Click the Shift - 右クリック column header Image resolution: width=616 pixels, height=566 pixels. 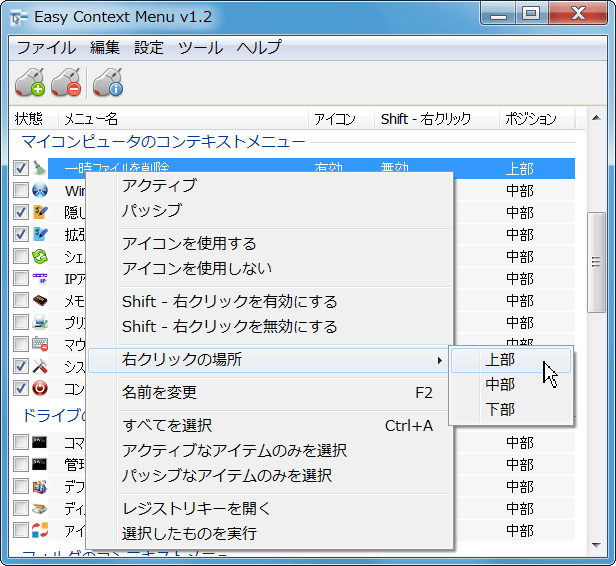click(x=437, y=118)
